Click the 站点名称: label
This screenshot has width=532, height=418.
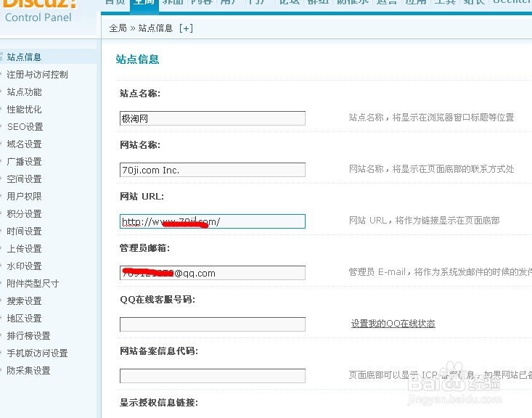click(x=140, y=94)
